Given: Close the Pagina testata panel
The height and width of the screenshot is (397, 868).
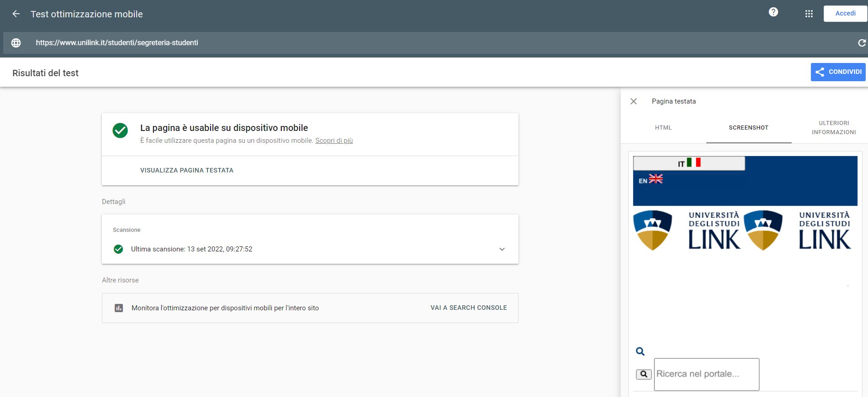Looking at the screenshot, I should pos(634,101).
